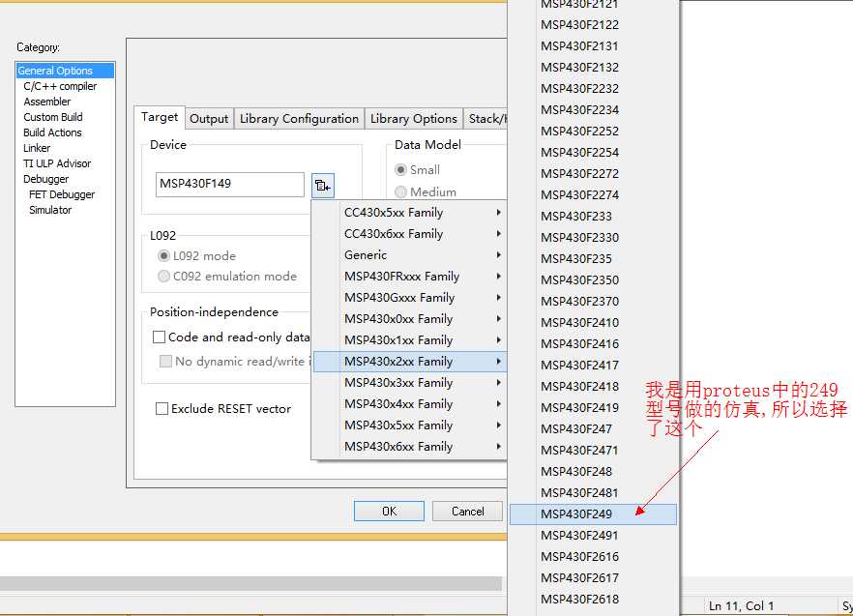This screenshot has width=853, height=616.
Task: Expand CC430x5xx Family submenu
Action: point(410,212)
